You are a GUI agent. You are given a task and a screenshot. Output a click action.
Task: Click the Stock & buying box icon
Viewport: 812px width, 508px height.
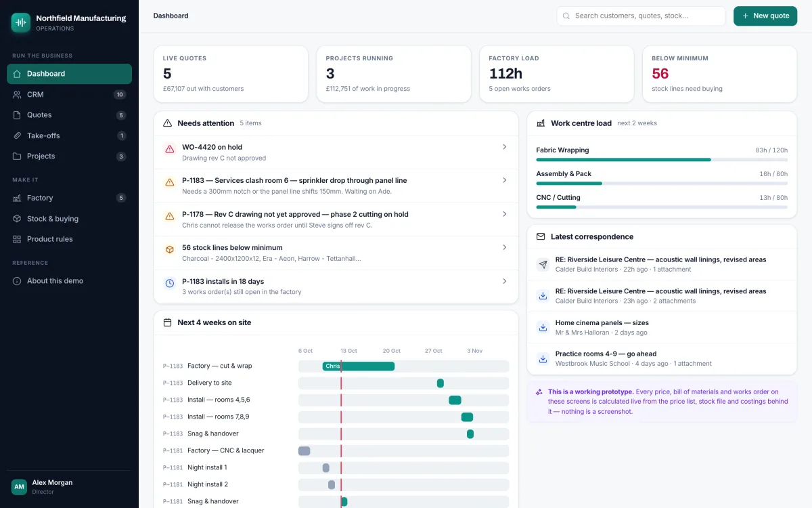coord(17,219)
